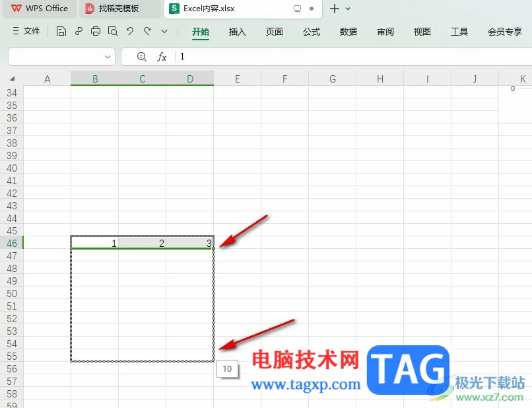Click the Print Preview icon
This screenshot has height=408, width=532.
click(113, 31)
